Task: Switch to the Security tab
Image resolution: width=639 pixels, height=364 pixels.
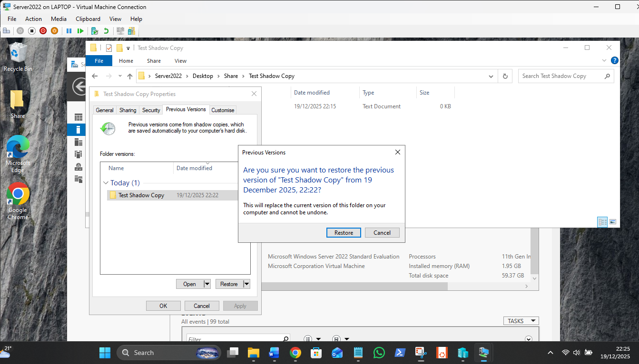Action: [151, 110]
